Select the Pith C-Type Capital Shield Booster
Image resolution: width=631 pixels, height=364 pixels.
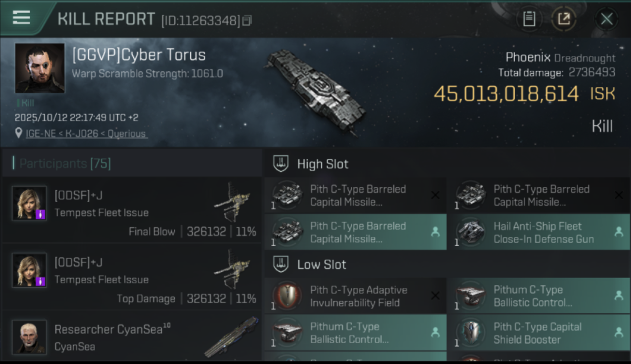(x=537, y=333)
